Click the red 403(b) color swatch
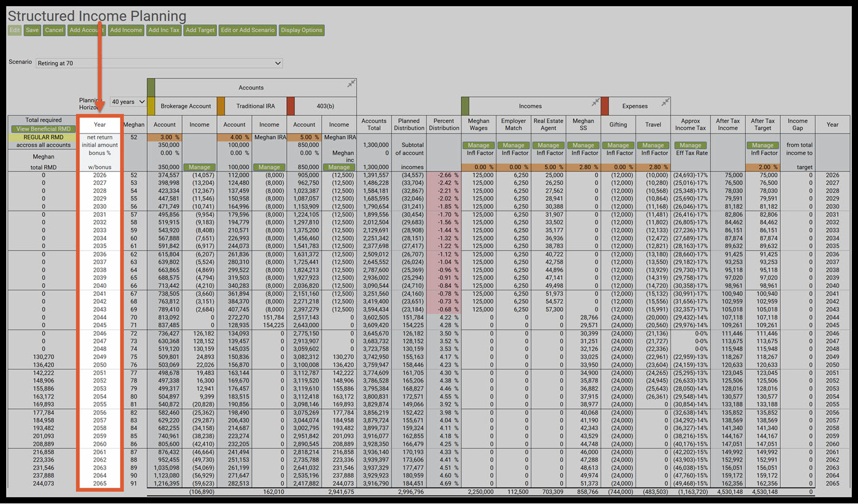The image size is (858, 504). tap(291, 105)
